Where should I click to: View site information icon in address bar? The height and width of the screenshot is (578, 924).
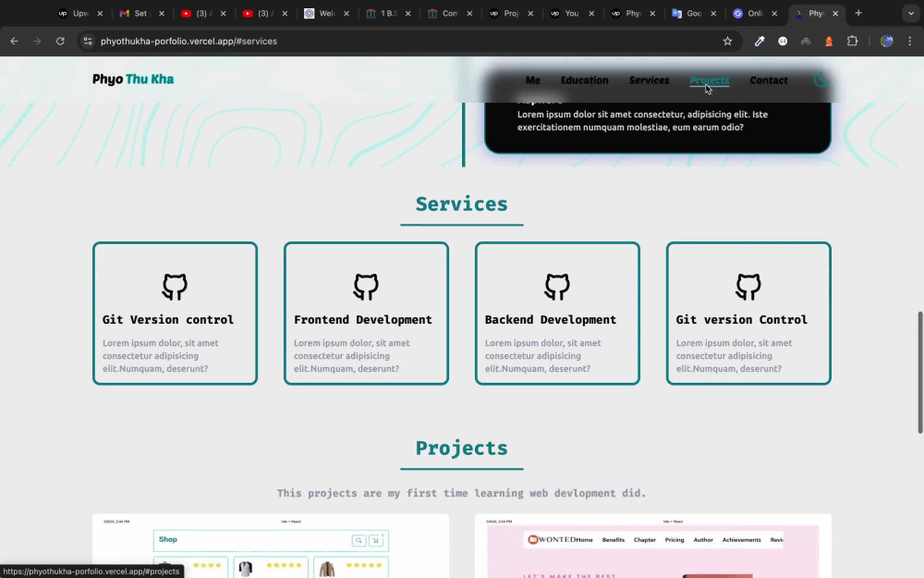(x=88, y=42)
